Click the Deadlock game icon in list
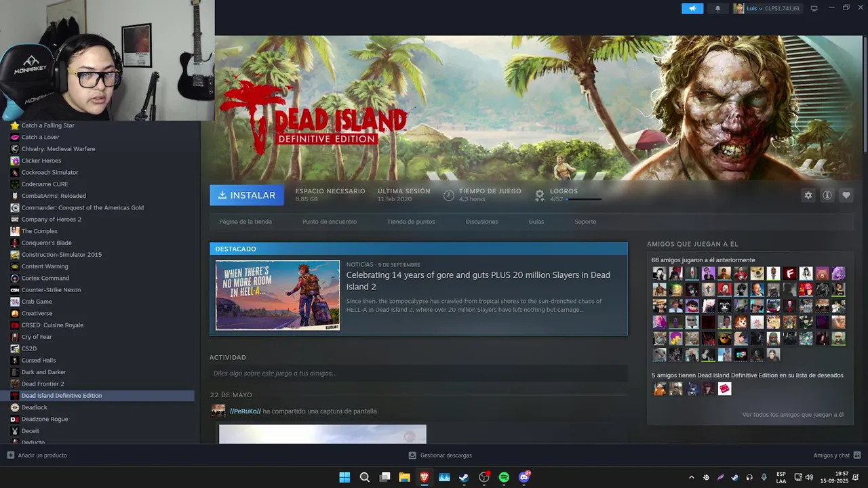This screenshot has height=488, width=868. pos(15,407)
